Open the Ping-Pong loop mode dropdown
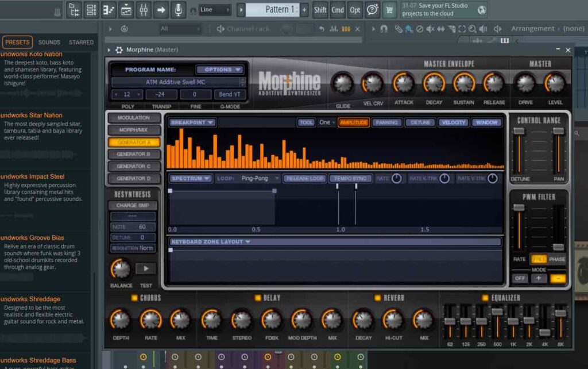This screenshot has width=588, height=369. (x=260, y=179)
